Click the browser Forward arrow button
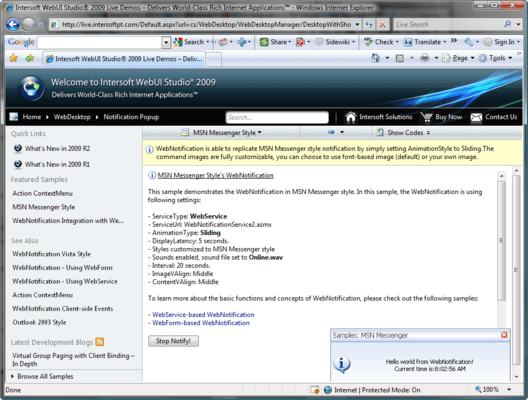The image size is (528, 400). [x=29, y=24]
